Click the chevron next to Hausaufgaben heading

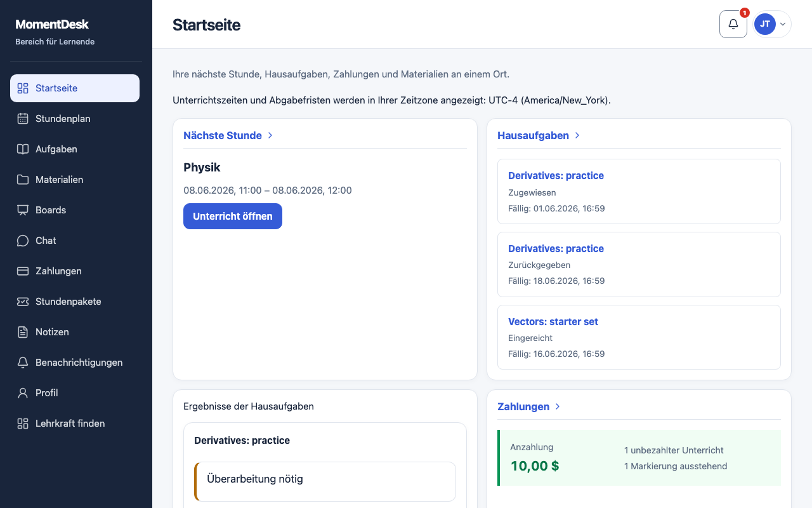click(x=577, y=135)
